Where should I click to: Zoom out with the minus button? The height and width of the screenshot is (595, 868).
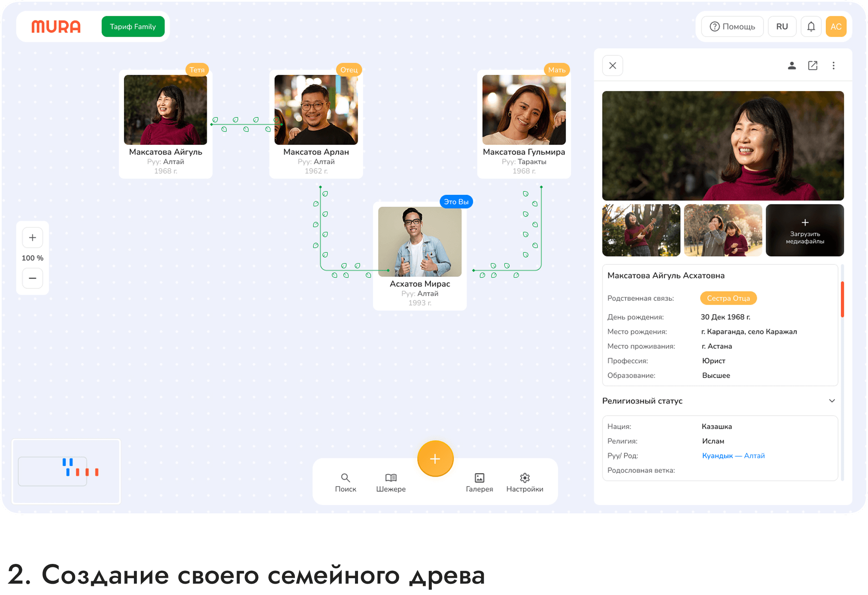32,278
